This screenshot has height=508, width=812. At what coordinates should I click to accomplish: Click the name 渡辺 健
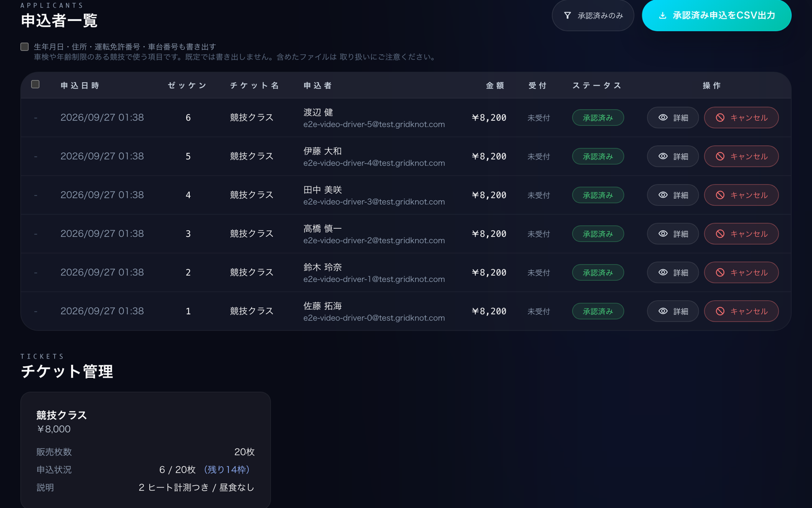pyautogui.click(x=318, y=112)
